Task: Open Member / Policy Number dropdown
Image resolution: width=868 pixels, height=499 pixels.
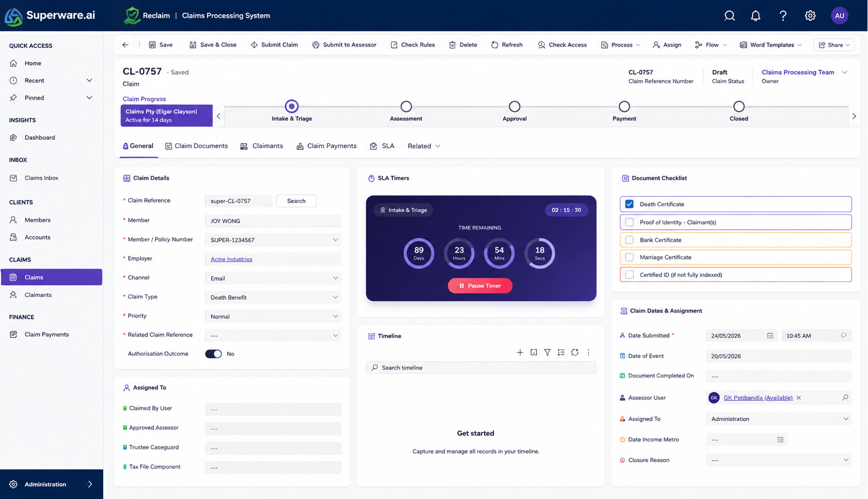Action: pyautogui.click(x=273, y=240)
